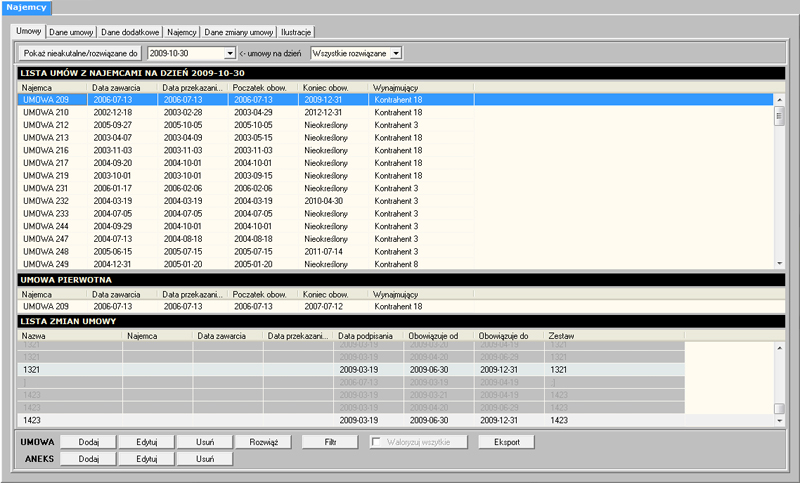Select the UMOWA 244 row
Screen dimensions: 800x483
tap(246, 226)
